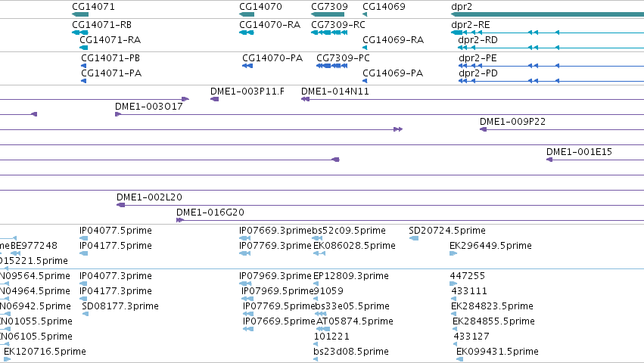Select EK296449.5prime EST label
This screenshot has width=644, height=363.
click(x=490, y=246)
